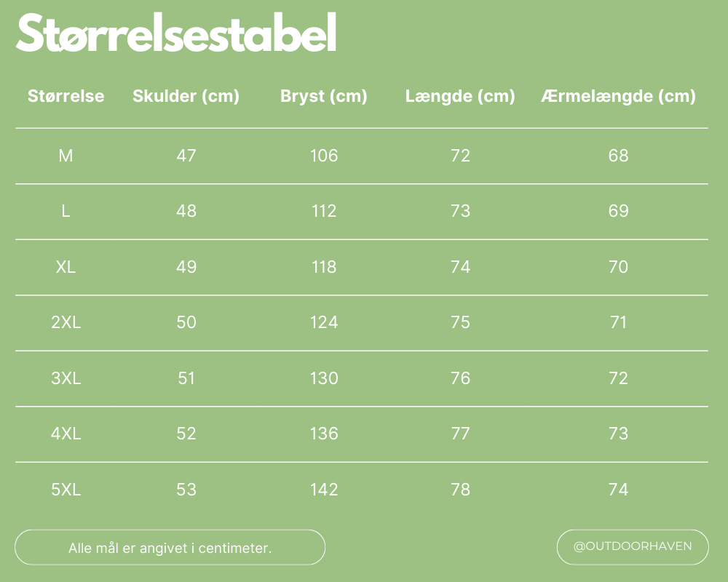
Task: Select the Størrelse column header
Action: (66, 96)
